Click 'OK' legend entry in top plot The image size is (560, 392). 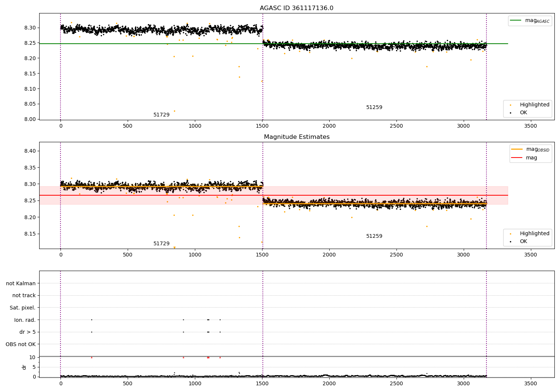(x=523, y=112)
